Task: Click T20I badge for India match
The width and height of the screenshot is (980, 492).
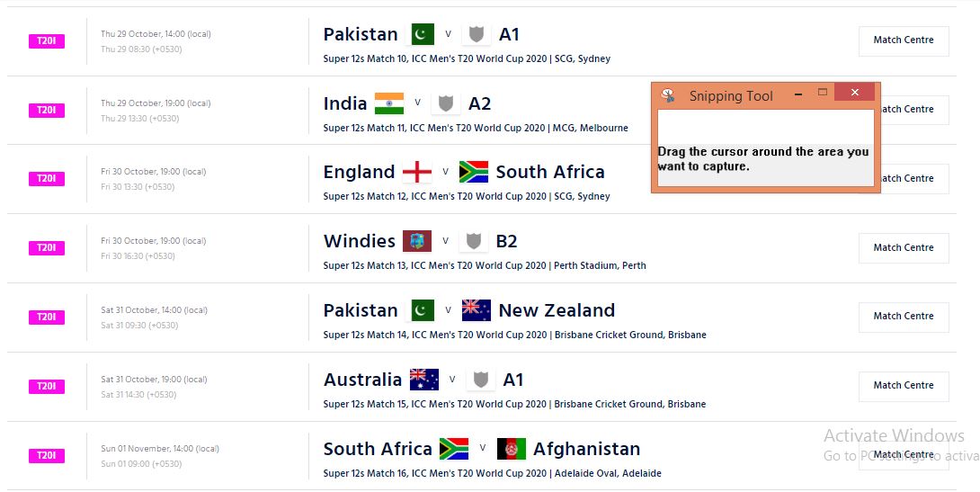Action: click(x=46, y=111)
